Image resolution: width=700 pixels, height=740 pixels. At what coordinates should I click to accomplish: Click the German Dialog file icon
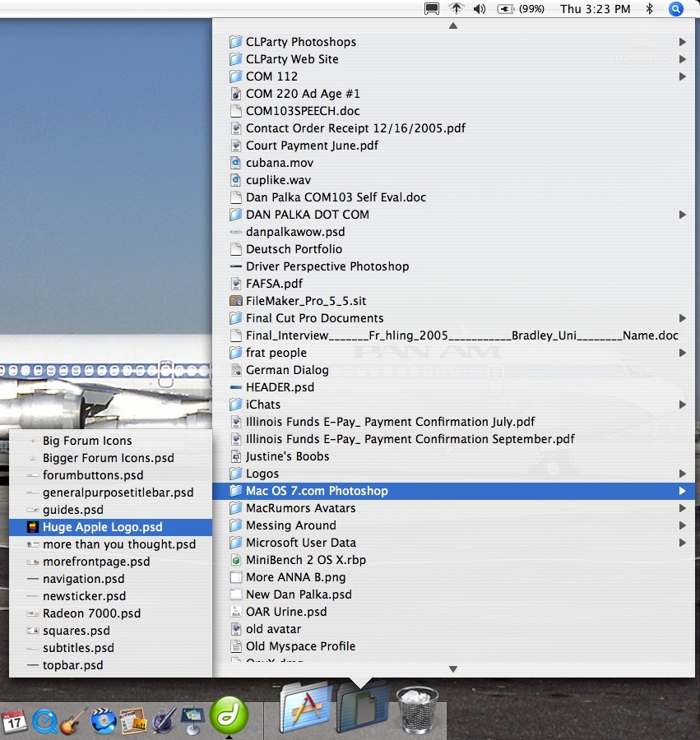pos(235,370)
